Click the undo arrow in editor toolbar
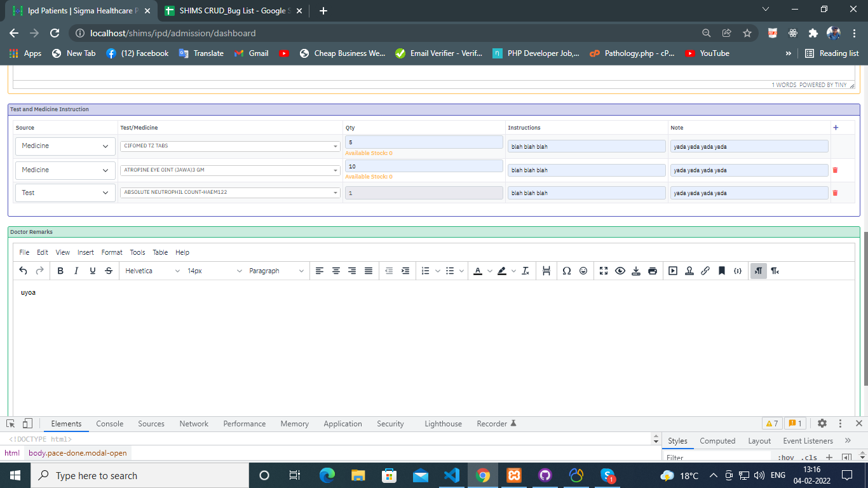 (24, 271)
